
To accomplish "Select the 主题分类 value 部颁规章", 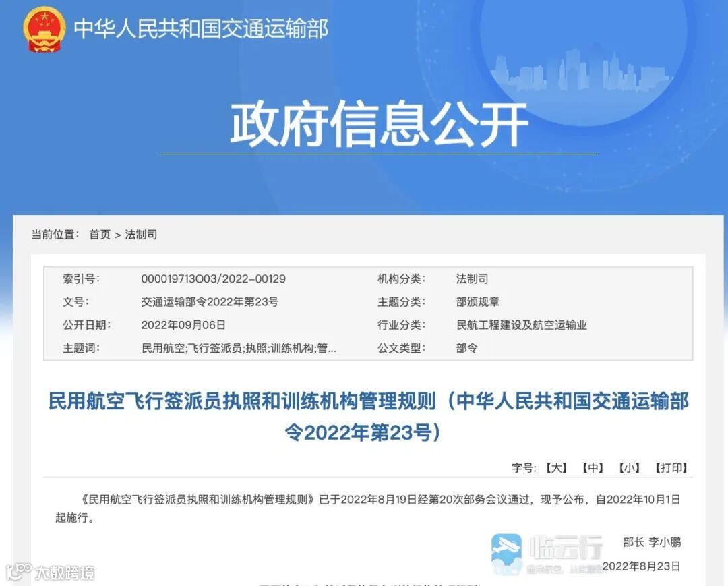I will pyautogui.click(x=478, y=302).
